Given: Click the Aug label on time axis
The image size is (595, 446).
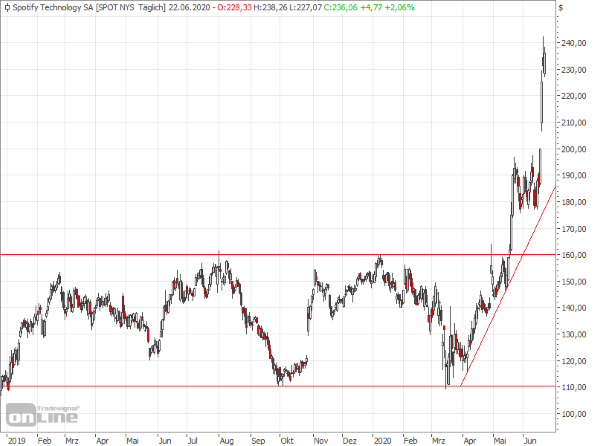Looking at the screenshot, I should [227, 441].
